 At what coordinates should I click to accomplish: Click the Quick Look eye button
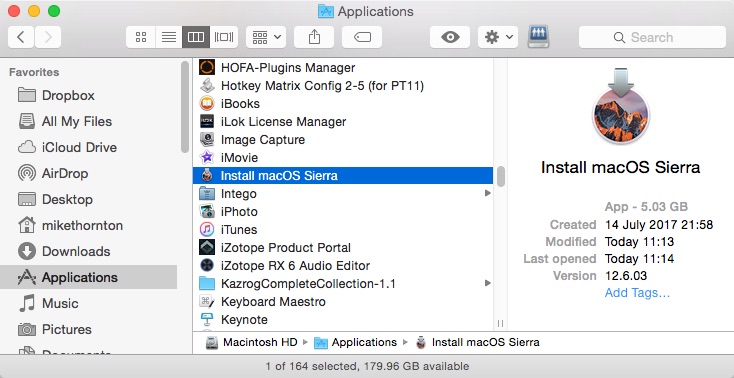click(x=450, y=37)
